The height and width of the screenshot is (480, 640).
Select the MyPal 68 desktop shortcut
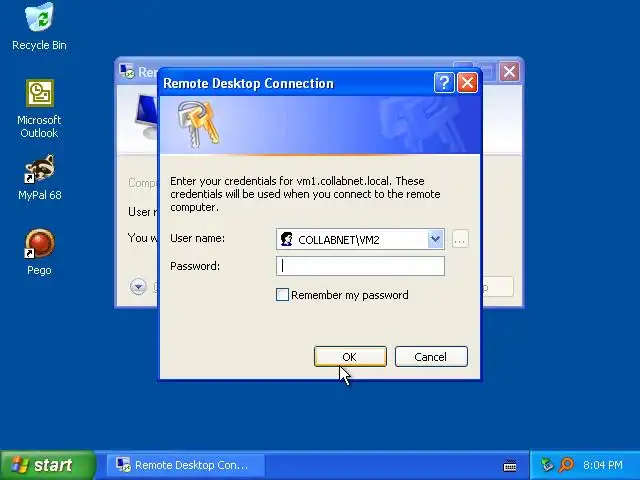(39, 177)
